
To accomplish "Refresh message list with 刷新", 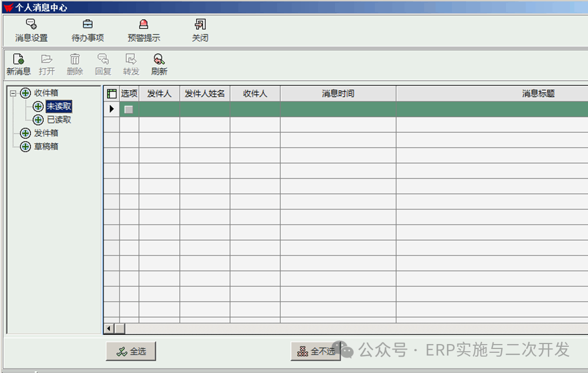I will [159, 64].
